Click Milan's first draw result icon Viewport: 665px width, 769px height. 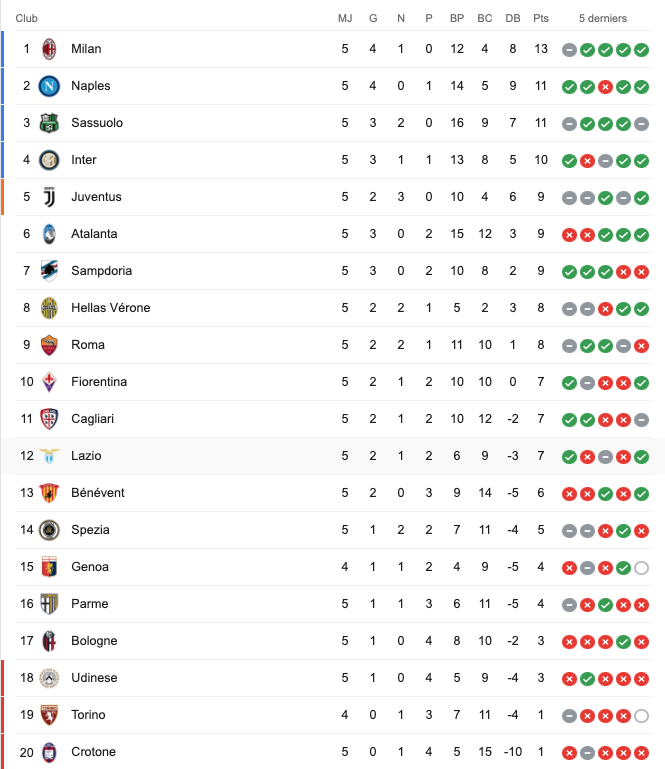[x=569, y=50]
